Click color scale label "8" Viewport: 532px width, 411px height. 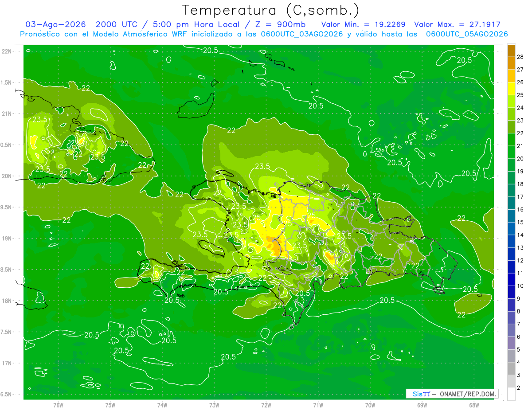click(x=519, y=311)
